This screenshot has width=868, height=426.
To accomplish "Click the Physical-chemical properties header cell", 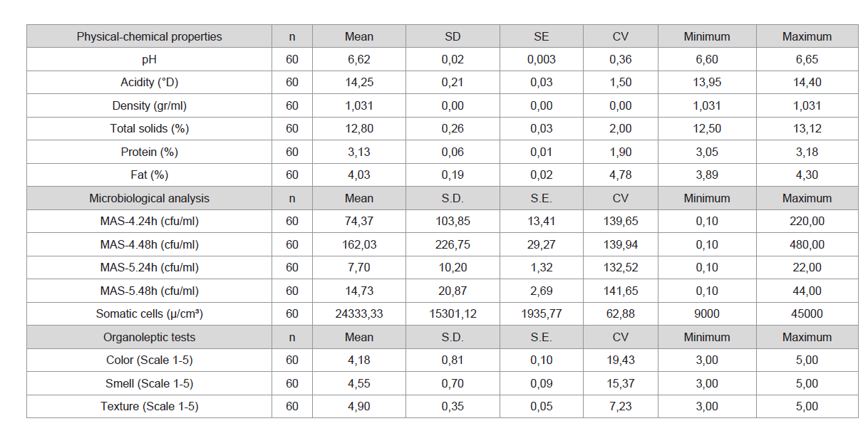I will pyautogui.click(x=149, y=36).
